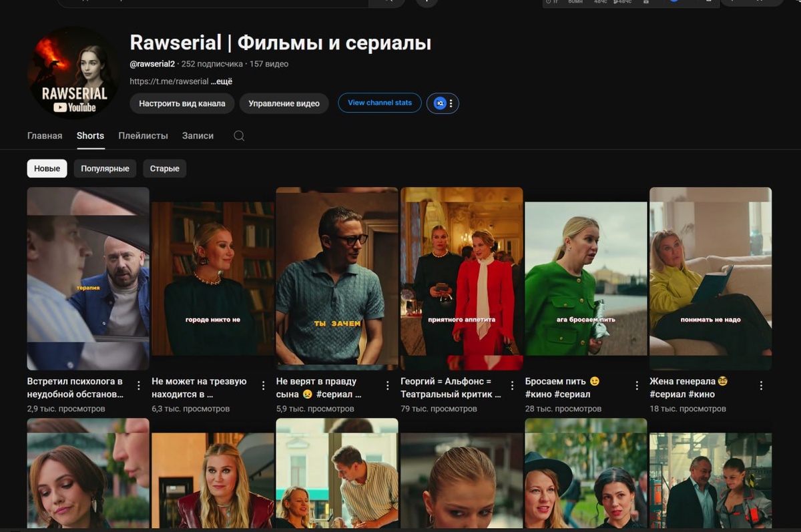Open 'Встретил психолога в неудобной обстанов…' title

click(x=75, y=388)
